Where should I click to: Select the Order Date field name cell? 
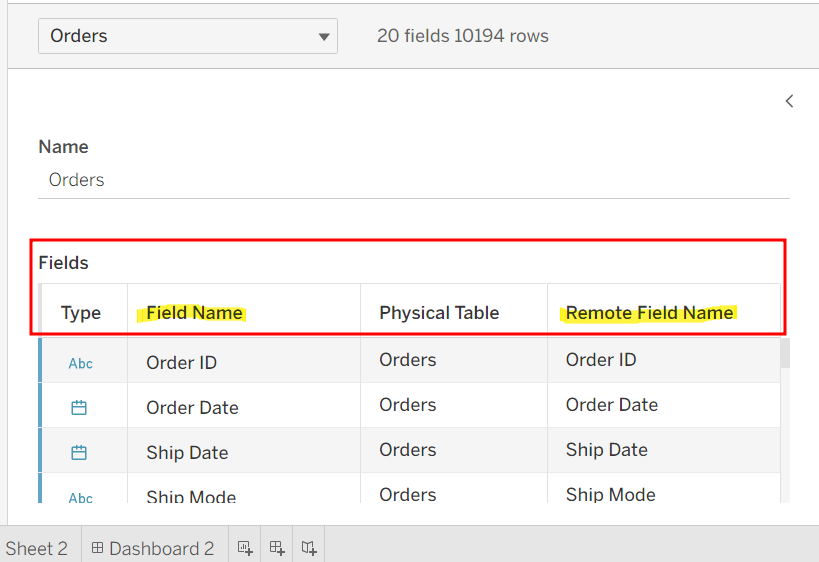244,405
